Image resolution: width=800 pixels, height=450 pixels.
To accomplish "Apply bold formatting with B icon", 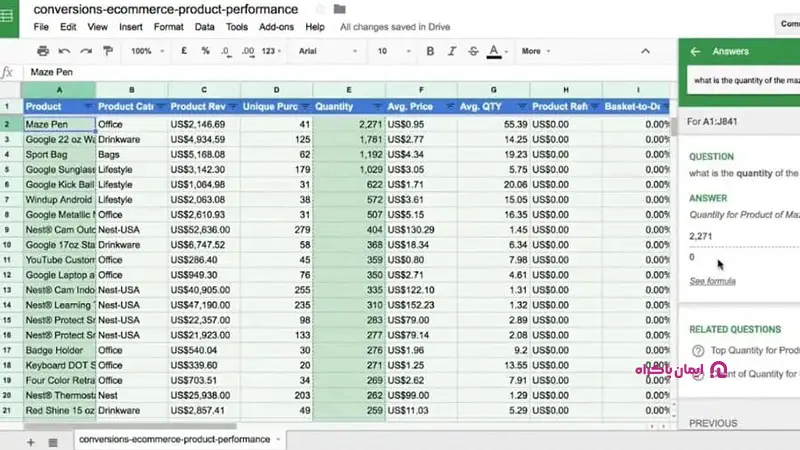I will pos(430,51).
